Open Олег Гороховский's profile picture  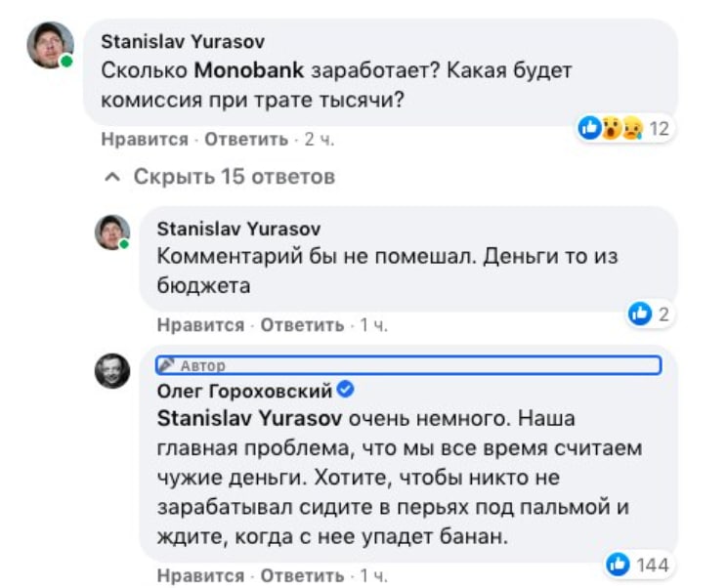[112, 371]
